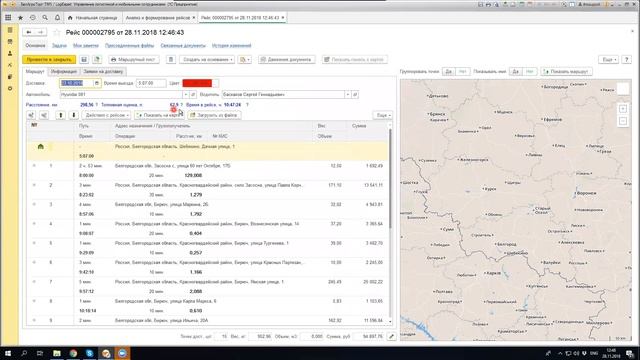Click the Доставка date field
This screenshot has width=640, height=360.
click(77, 83)
